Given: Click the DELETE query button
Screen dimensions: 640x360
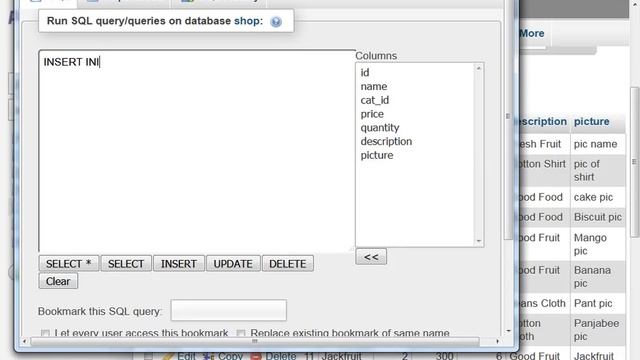Looking at the screenshot, I should 288,264.
